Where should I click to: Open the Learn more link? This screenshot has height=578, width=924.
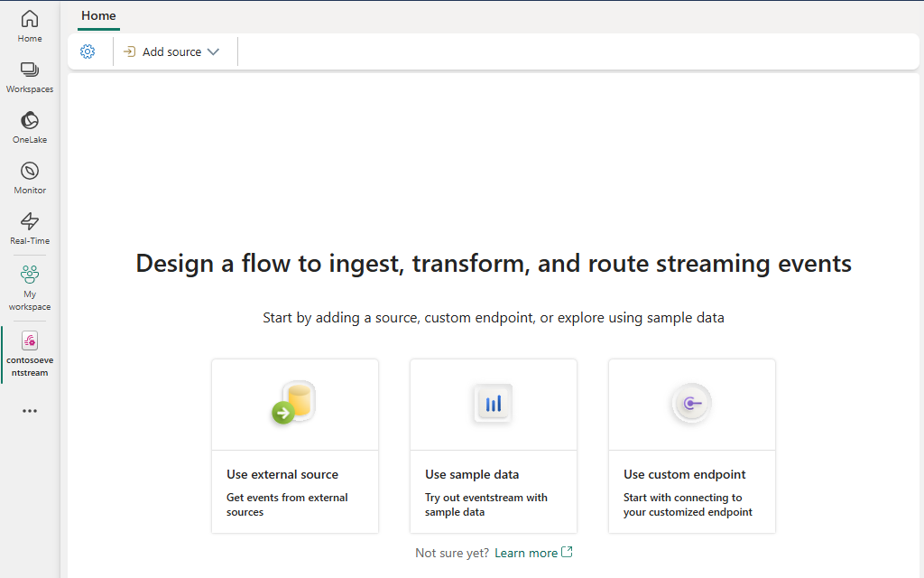point(526,553)
